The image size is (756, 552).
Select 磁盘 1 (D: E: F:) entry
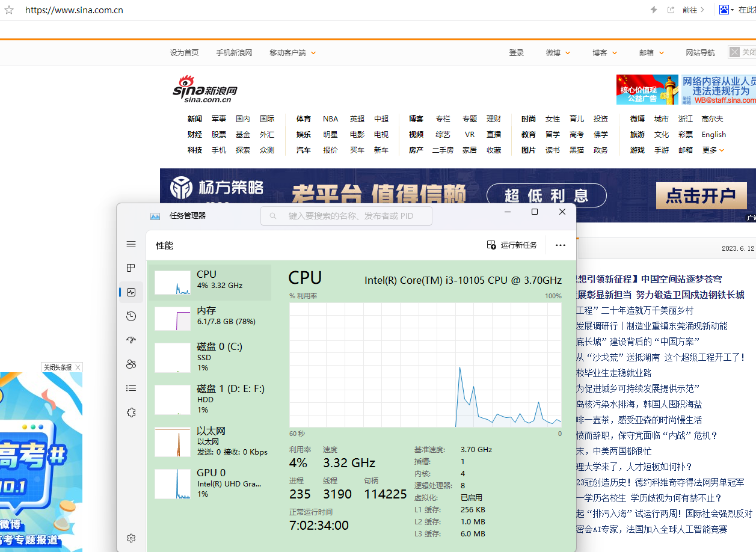210,399
